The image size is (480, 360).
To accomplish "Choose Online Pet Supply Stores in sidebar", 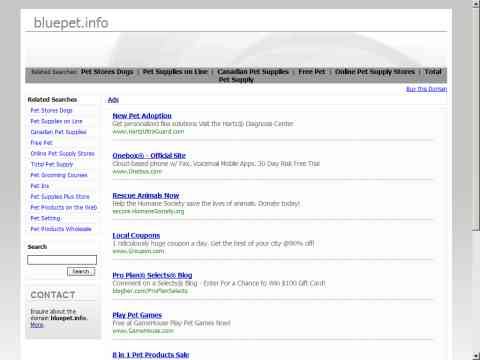I will pos(63,154).
